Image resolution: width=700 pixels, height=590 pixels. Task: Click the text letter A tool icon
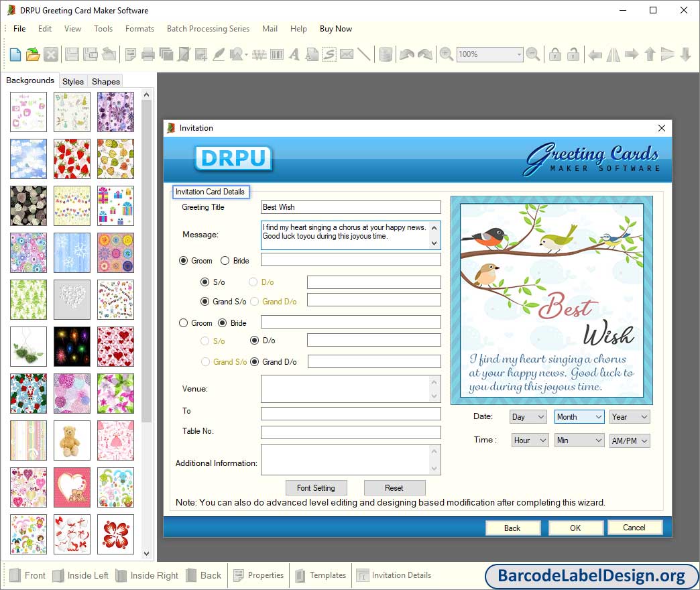point(294,54)
